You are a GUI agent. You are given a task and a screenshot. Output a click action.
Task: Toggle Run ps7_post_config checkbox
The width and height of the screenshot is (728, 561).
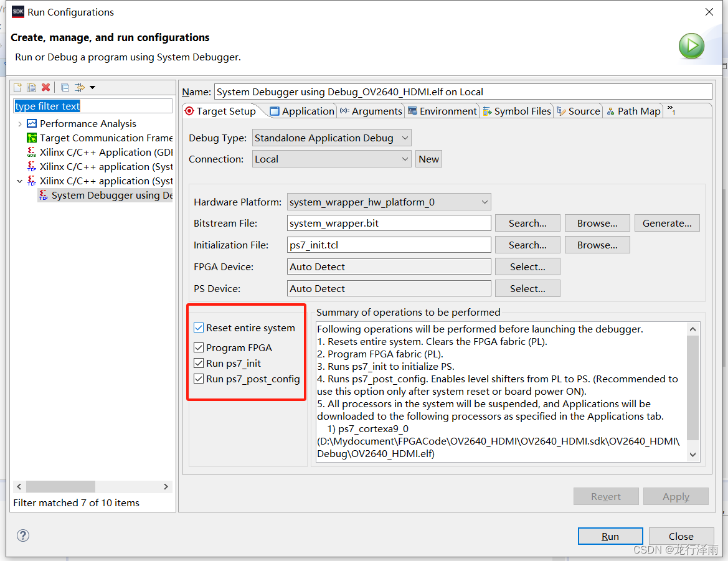tap(199, 379)
